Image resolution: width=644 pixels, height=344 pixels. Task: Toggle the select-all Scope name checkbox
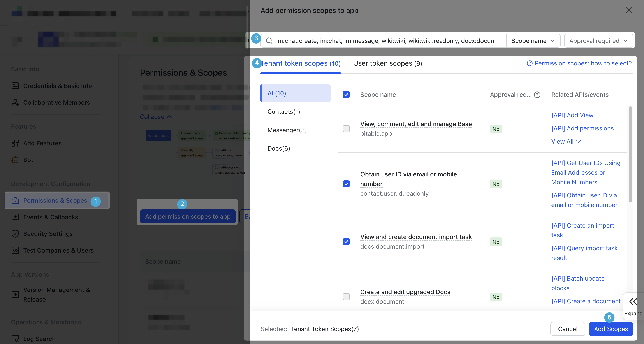coord(346,95)
